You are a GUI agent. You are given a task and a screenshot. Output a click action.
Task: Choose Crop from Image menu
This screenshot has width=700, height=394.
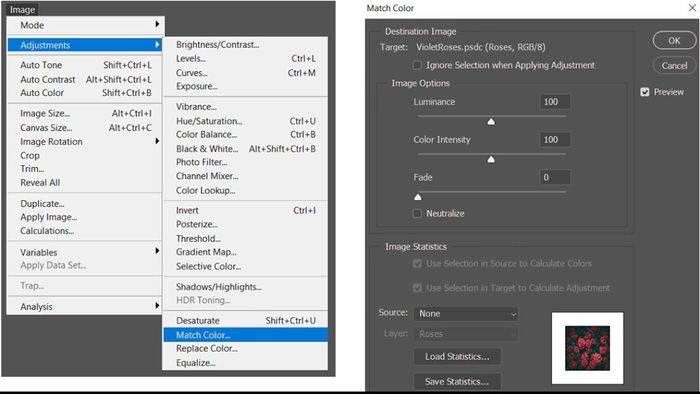(85, 155)
